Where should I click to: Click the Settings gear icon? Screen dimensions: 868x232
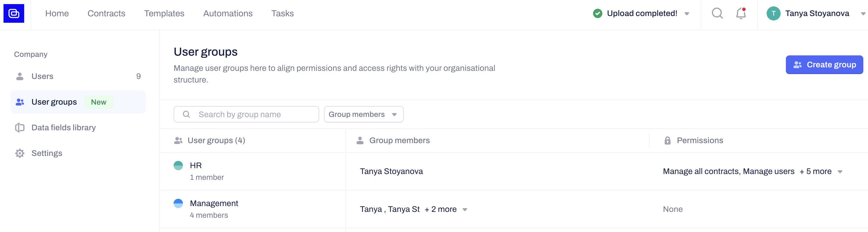(x=20, y=153)
